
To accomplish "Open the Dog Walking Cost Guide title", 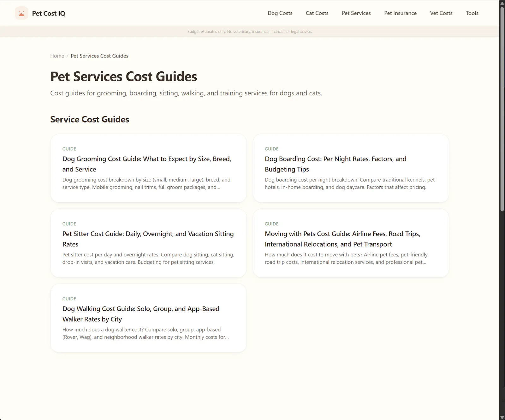I will (x=141, y=314).
